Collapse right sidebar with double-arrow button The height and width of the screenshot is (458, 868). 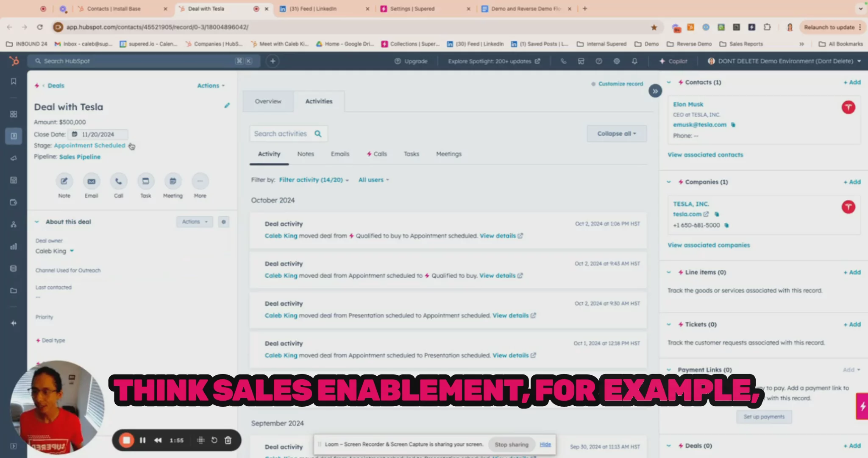(655, 91)
